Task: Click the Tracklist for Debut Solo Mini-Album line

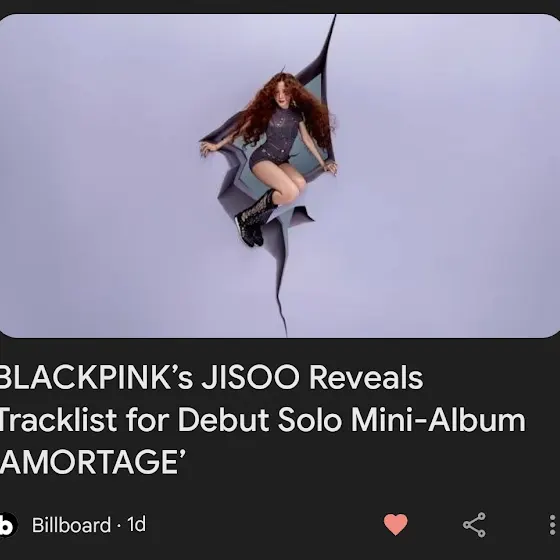Action: coord(262,420)
